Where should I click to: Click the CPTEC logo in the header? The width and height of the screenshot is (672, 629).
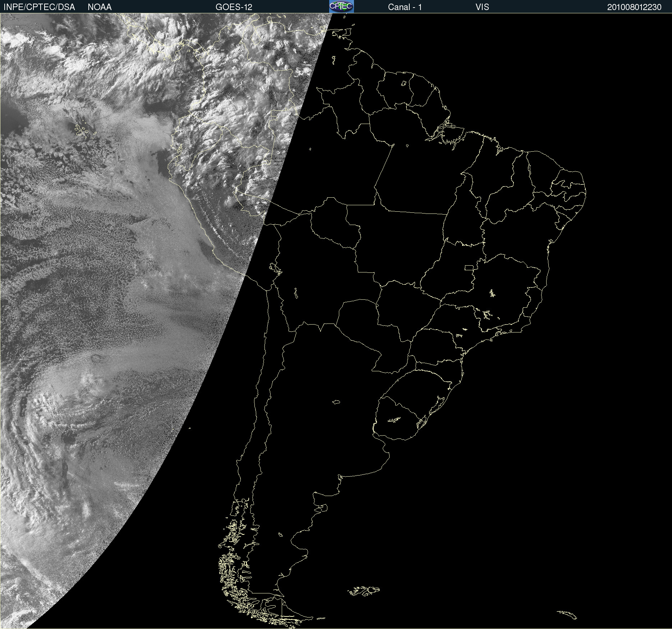click(x=341, y=6)
